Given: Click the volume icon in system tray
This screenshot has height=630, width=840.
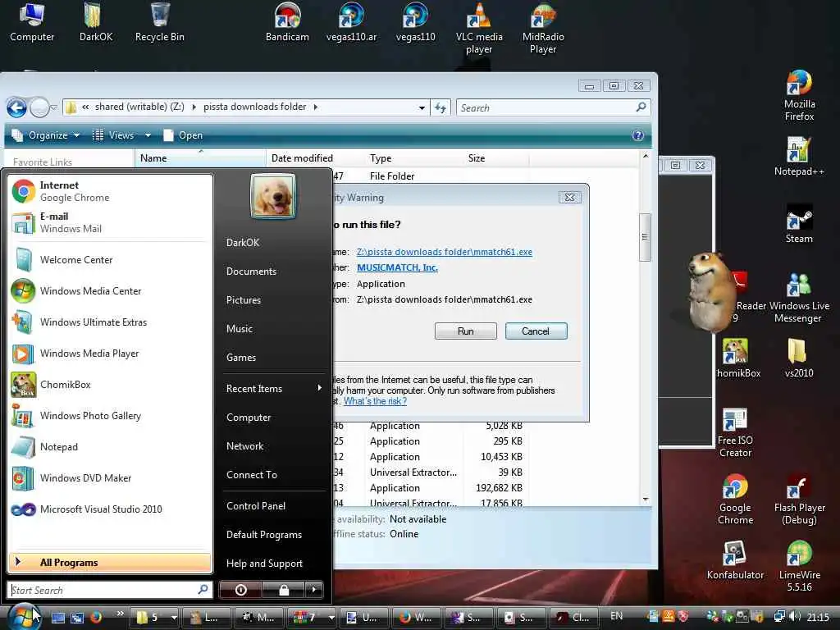Looking at the screenshot, I should click(794, 617).
